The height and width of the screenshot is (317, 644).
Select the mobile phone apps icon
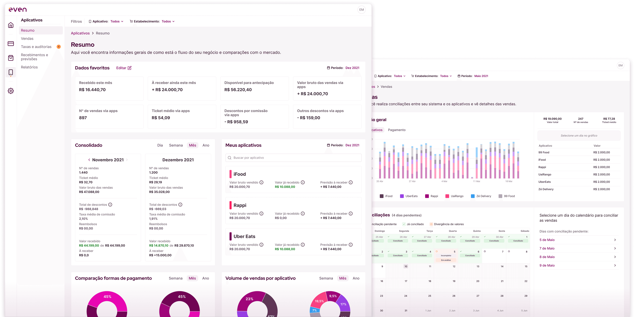pos(11,72)
